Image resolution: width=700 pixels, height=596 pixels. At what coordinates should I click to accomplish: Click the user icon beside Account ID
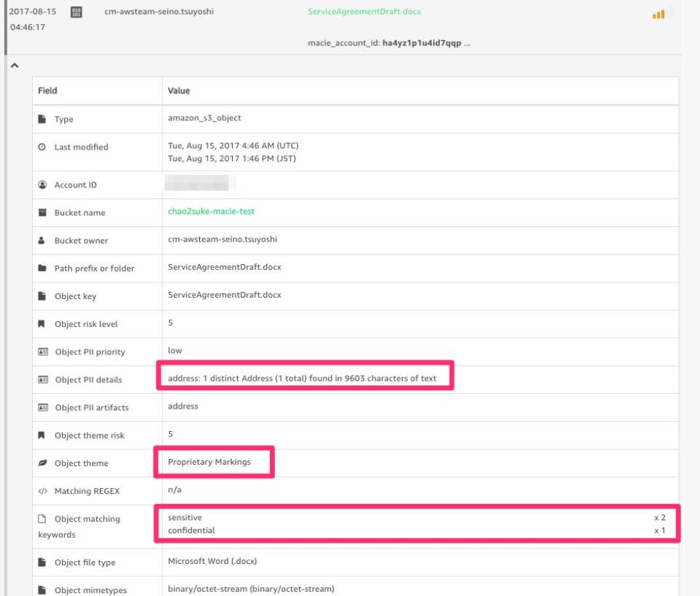pos(42,185)
